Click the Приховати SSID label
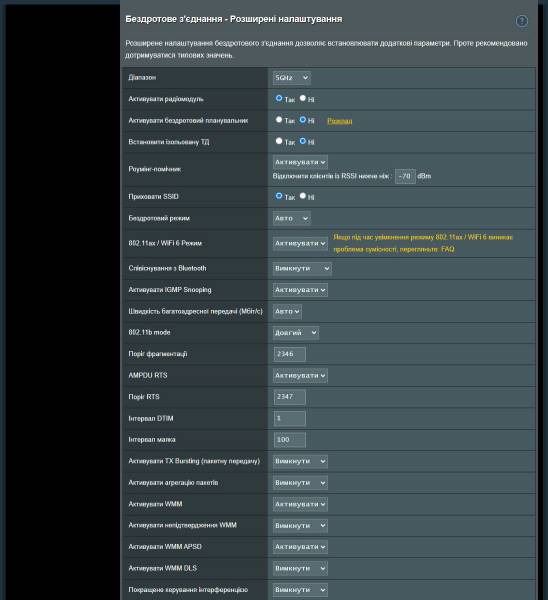 coord(153,197)
